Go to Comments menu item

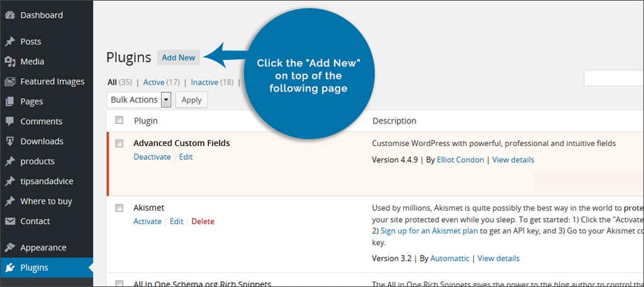pyautogui.click(x=41, y=121)
